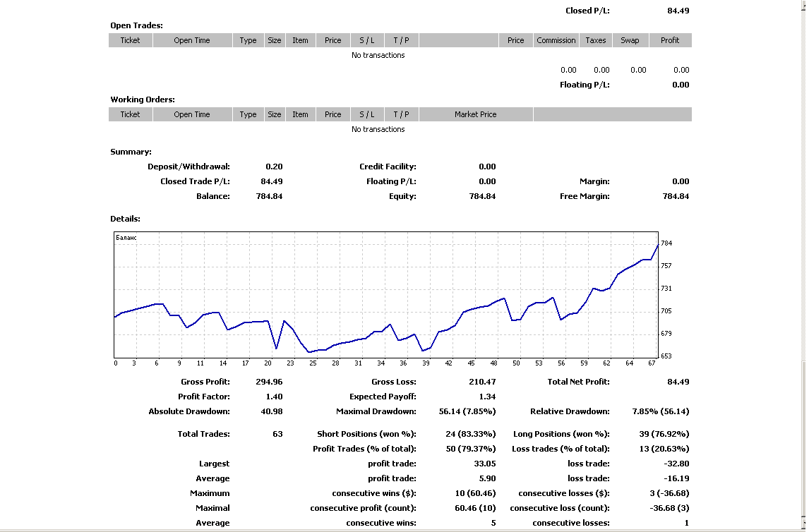The image size is (809, 532).
Task: Click the Ticket header in Open Trades table
Action: tap(130, 40)
